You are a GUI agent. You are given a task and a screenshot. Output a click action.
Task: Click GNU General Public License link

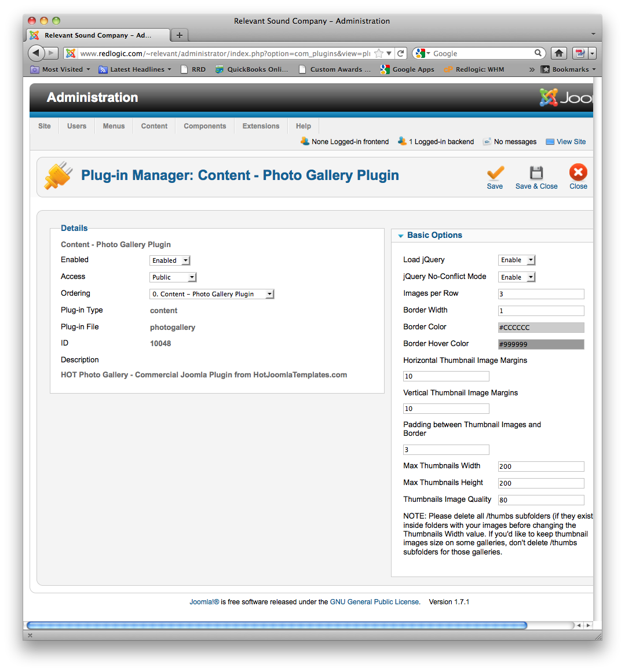(375, 602)
